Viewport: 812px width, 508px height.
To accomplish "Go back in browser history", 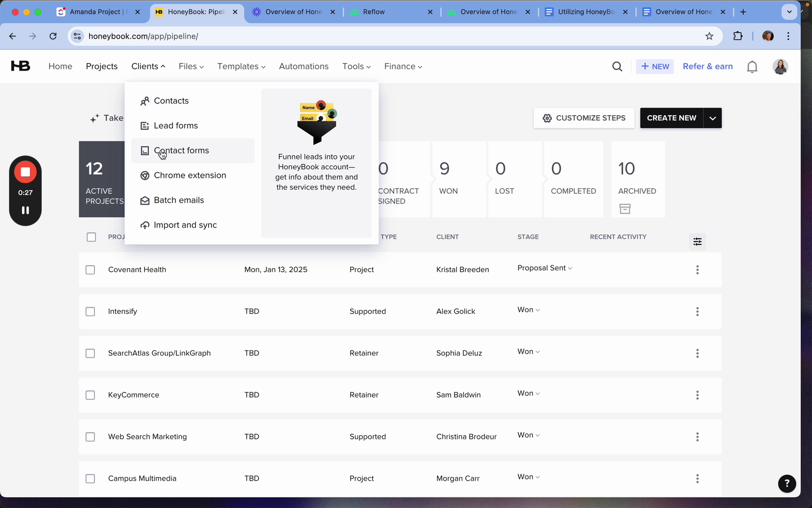I will tap(13, 36).
